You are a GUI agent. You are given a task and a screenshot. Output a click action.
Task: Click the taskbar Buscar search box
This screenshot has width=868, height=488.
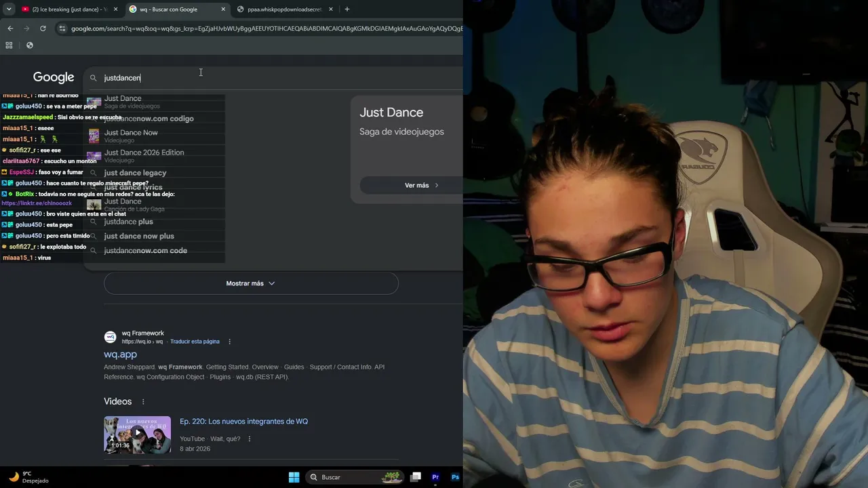pos(353,477)
